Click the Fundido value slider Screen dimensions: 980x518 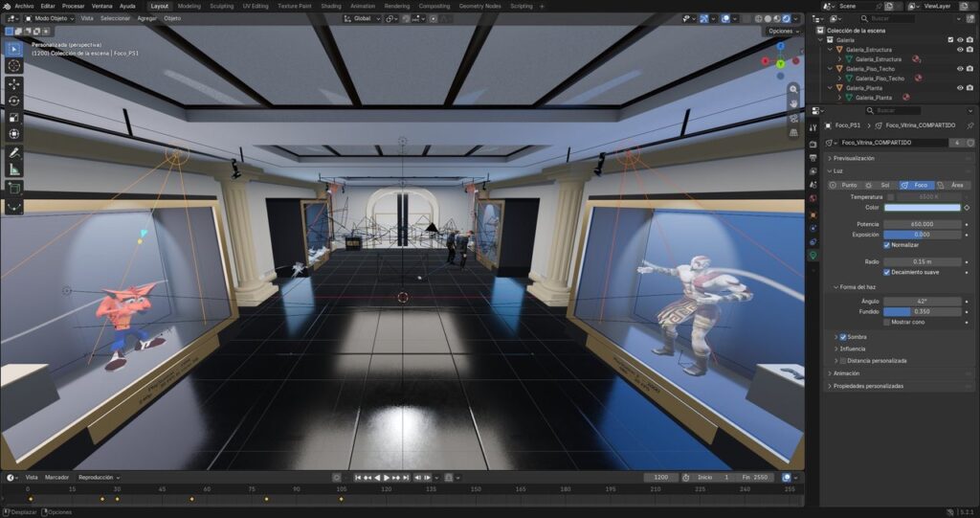[x=922, y=311]
